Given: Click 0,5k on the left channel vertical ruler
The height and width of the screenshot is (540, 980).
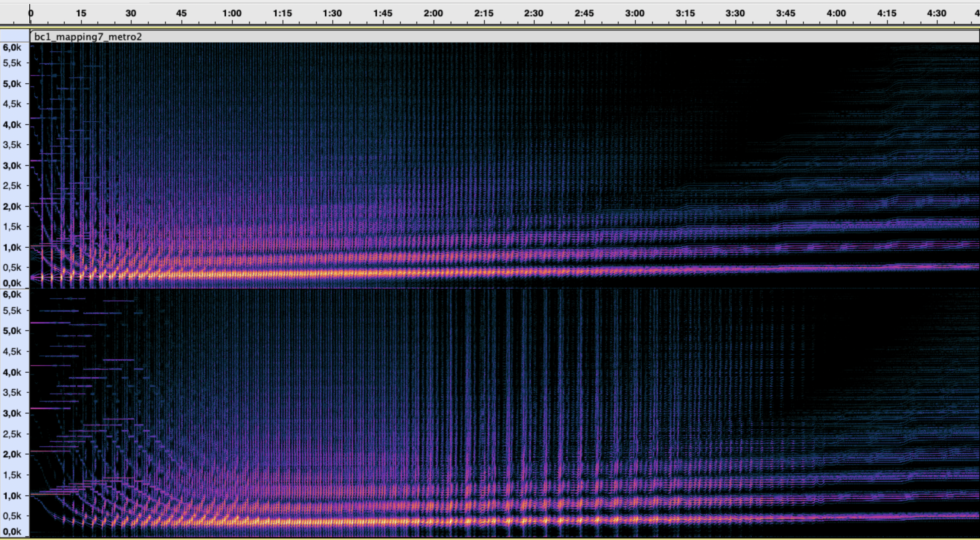Looking at the screenshot, I should coord(12,267).
